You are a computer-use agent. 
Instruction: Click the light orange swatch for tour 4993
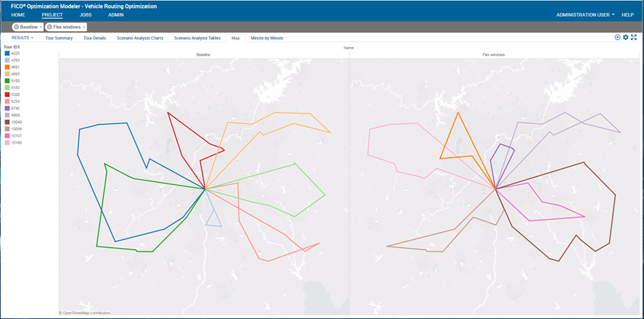coord(7,74)
